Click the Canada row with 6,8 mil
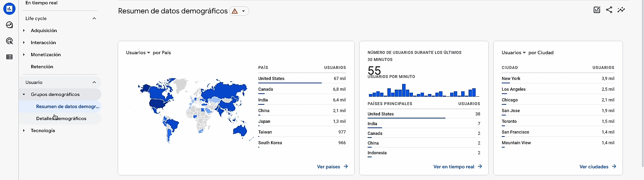644x180 pixels. (x=302, y=89)
